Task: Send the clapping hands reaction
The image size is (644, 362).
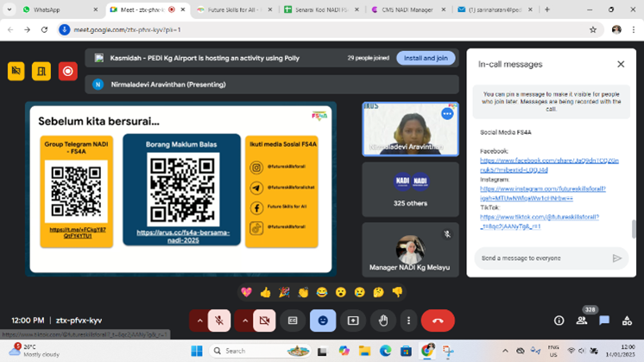Action: click(303, 292)
